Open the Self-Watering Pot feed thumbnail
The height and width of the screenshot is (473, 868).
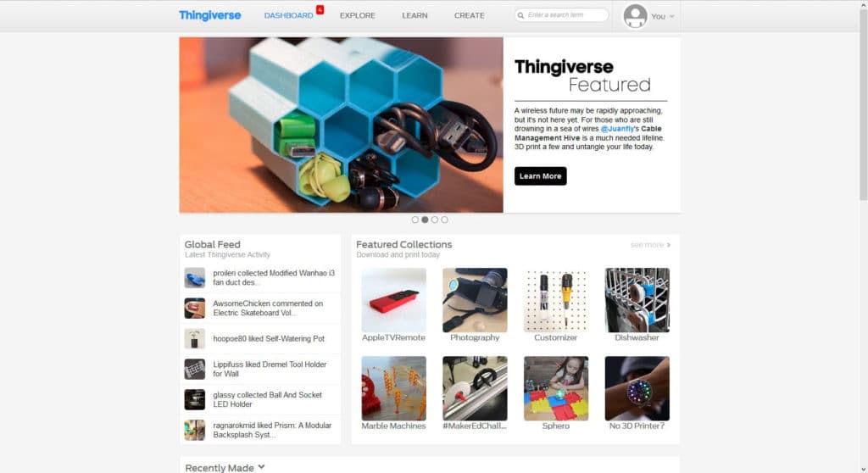click(194, 338)
